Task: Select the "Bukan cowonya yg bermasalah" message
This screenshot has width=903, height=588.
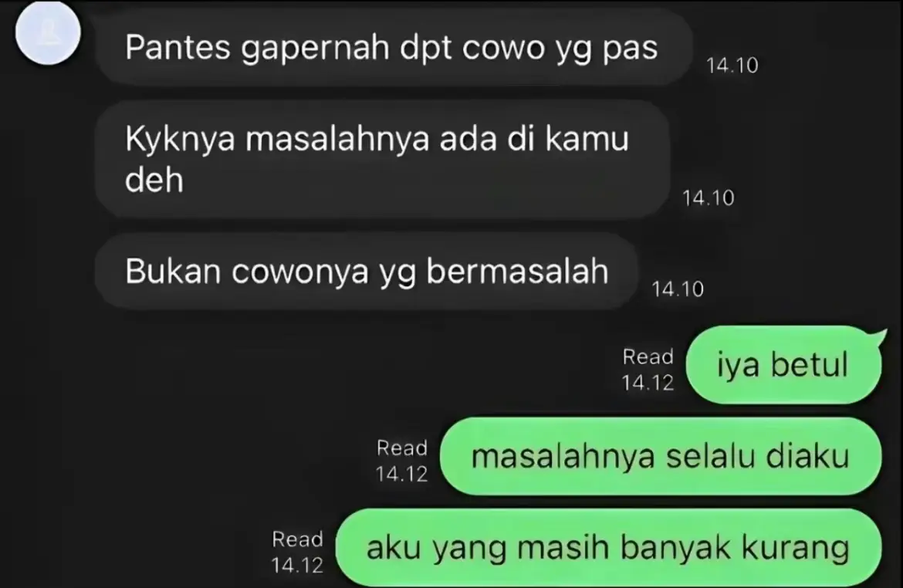Action: click(367, 272)
